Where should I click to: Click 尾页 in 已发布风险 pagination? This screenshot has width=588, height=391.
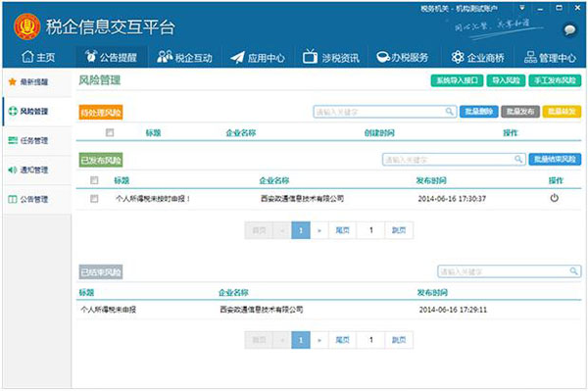(x=342, y=230)
